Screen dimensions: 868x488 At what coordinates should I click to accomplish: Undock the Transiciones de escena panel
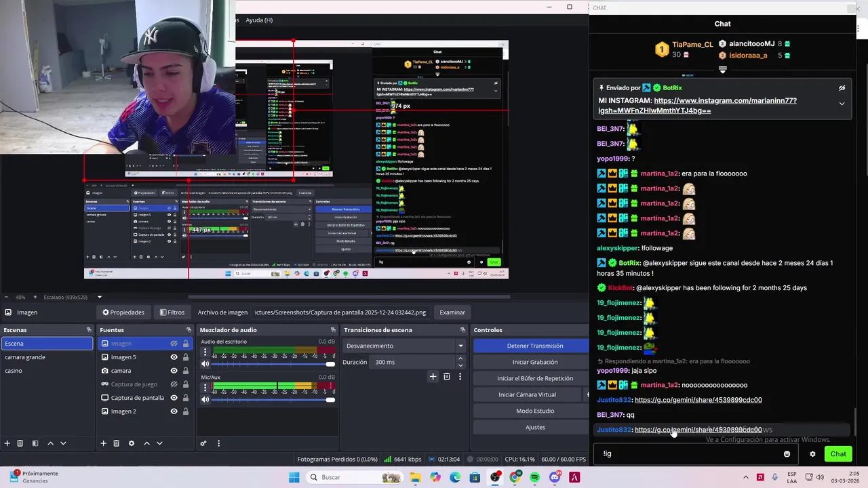coord(462,330)
